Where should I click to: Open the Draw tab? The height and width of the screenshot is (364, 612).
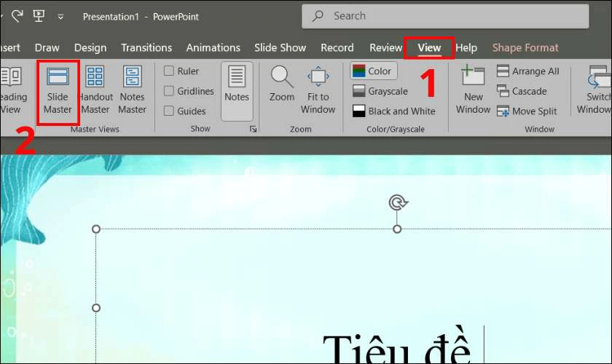point(47,47)
